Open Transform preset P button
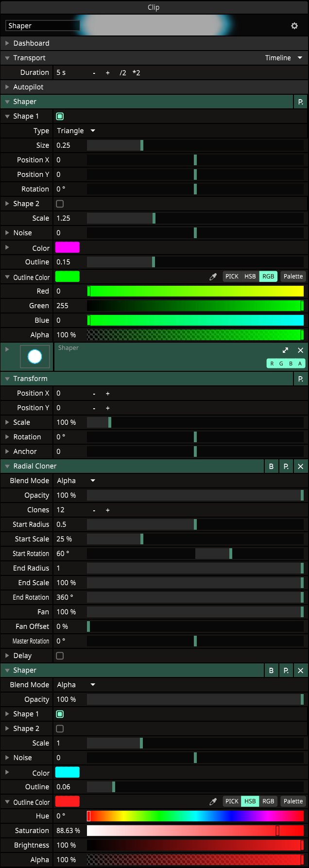The image size is (309, 868). click(x=300, y=379)
